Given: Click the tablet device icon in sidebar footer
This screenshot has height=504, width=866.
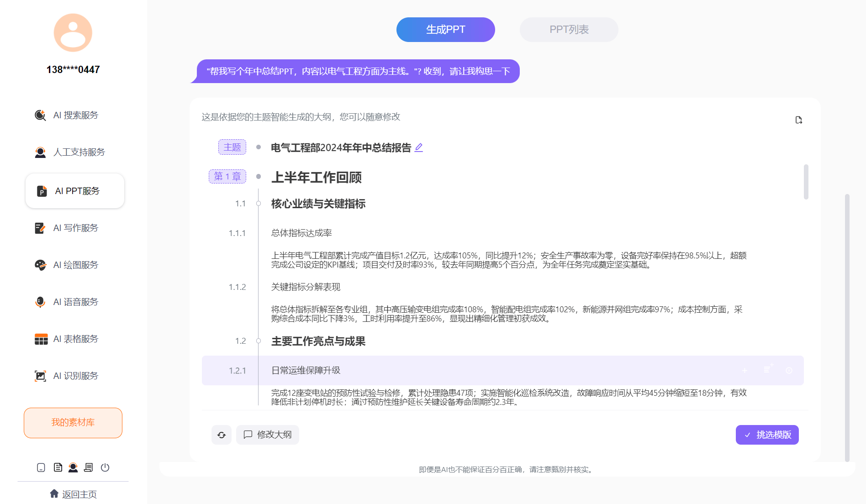Looking at the screenshot, I should coord(41,467).
